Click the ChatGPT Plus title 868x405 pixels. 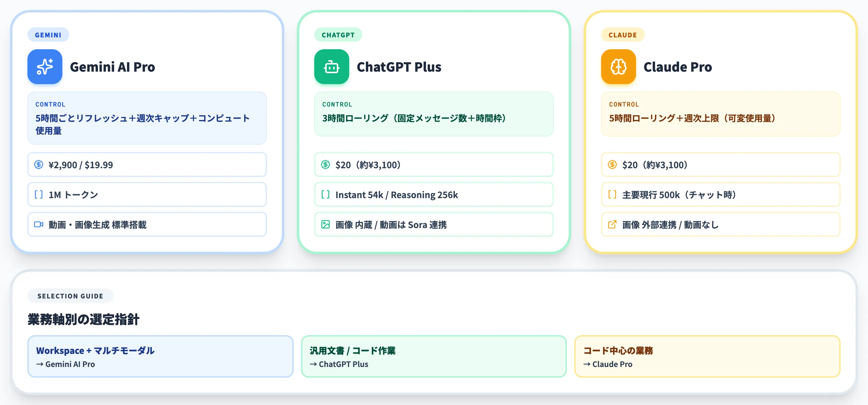click(399, 67)
